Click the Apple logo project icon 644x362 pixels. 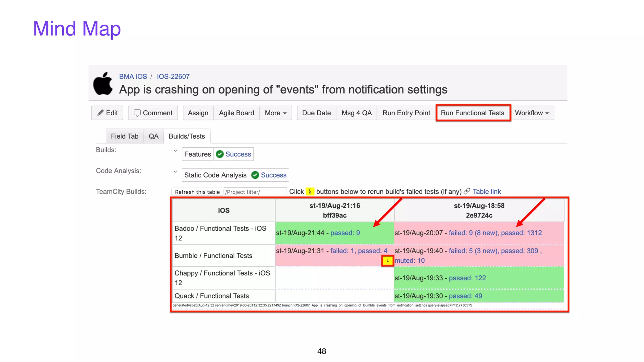(103, 84)
